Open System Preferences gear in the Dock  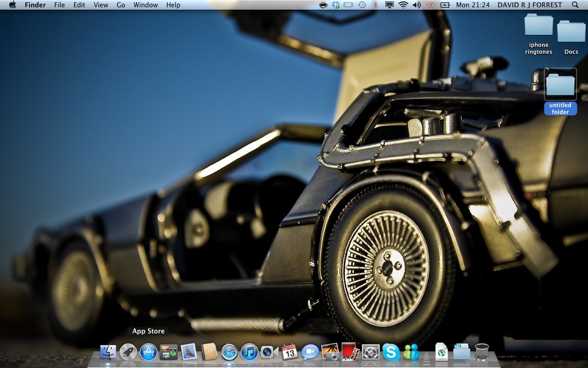point(371,352)
